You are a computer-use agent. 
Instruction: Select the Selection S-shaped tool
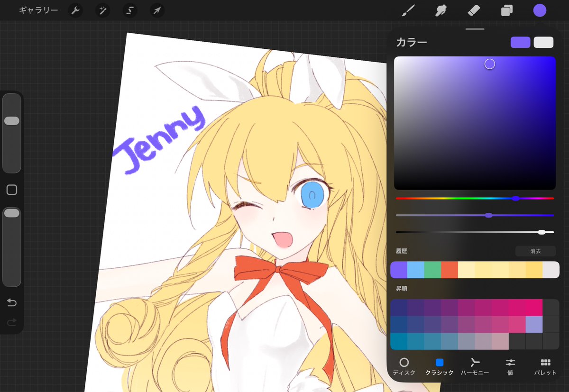(130, 10)
